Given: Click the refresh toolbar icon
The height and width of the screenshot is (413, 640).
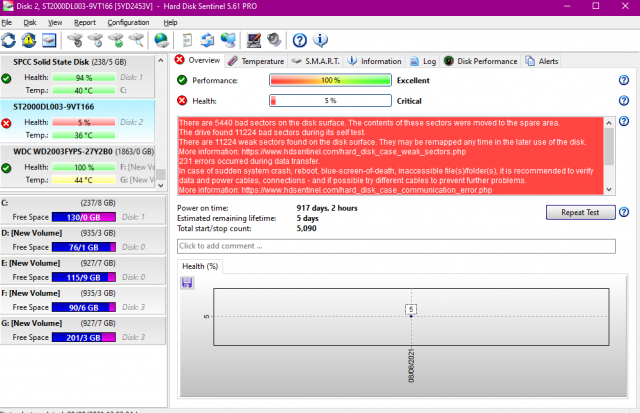Looking at the screenshot, I should (x=9, y=40).
